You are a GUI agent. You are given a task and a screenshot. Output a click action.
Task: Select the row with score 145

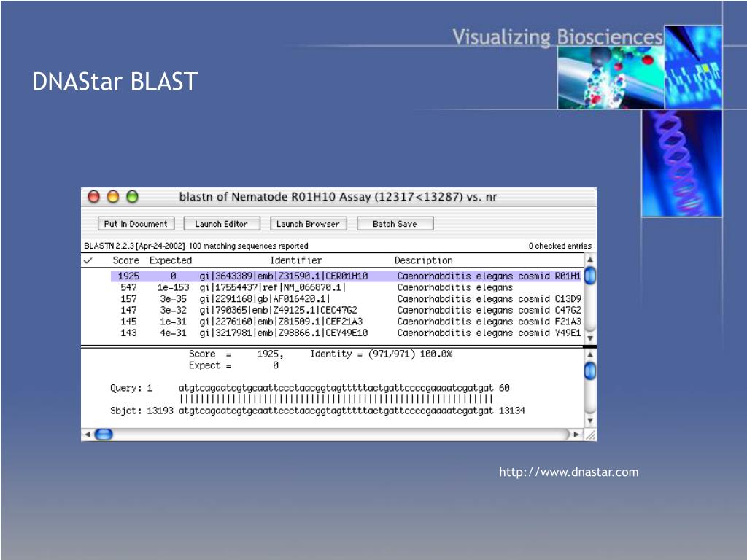[x=346, y=322]
